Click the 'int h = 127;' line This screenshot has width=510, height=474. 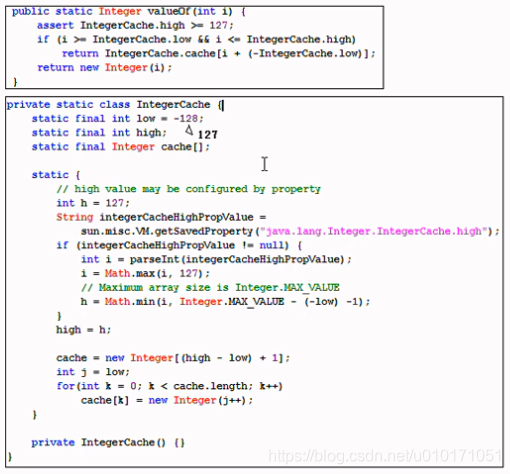click(93, 203)
